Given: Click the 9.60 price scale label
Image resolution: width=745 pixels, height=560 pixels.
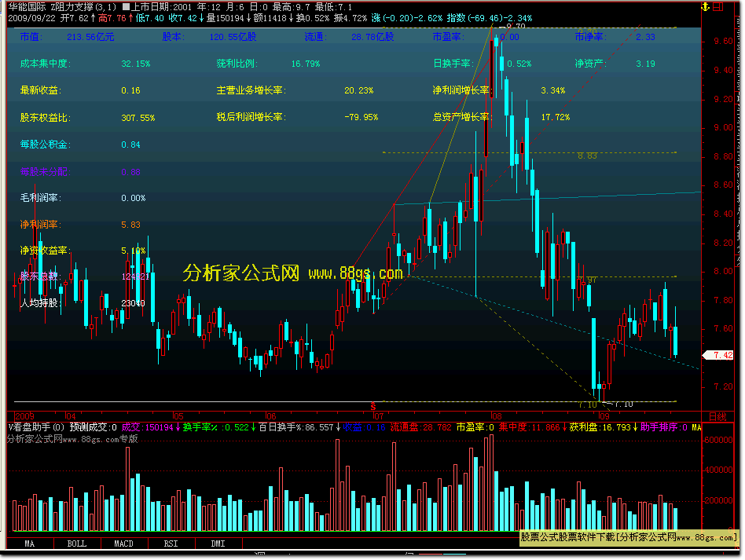Looking at the screenshot, I should click(723, 41).
